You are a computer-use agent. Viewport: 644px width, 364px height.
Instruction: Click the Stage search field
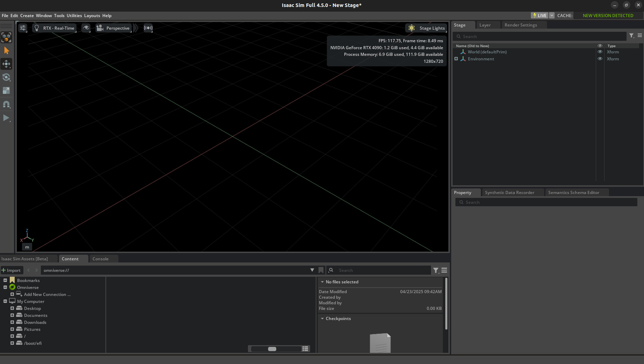(x=540, y=36)
